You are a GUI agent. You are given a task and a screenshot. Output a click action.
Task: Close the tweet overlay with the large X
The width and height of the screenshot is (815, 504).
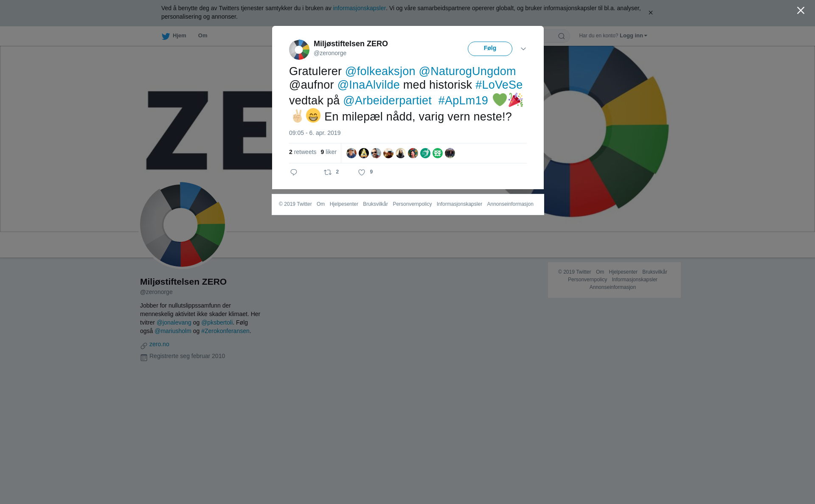point(801,11)
